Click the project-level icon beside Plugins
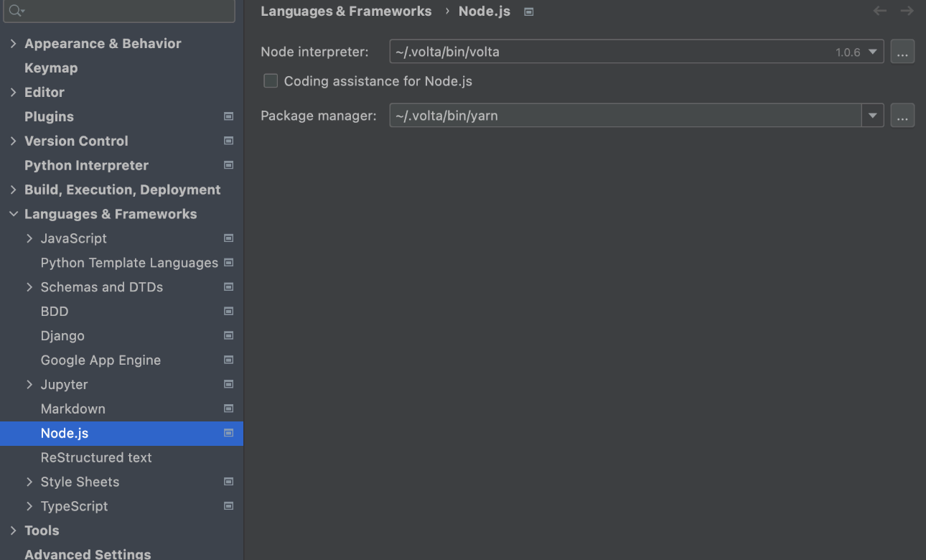926x560 pixels. (228, 116)
